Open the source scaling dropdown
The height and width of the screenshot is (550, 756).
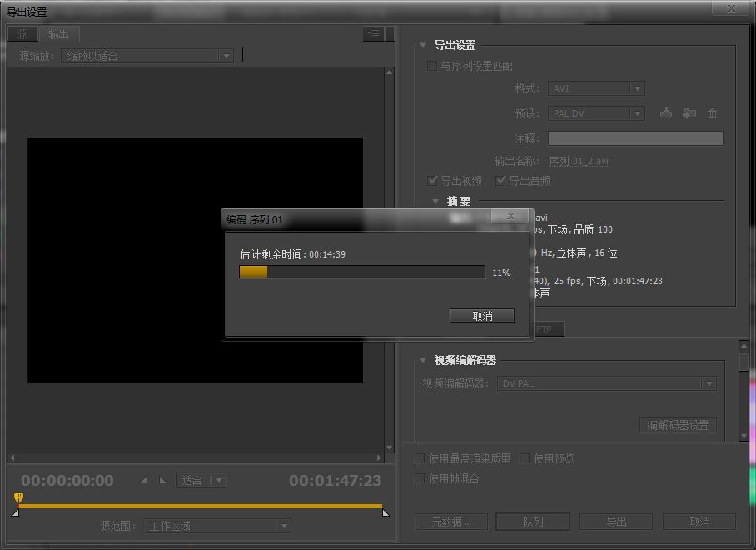coord(147,56)
